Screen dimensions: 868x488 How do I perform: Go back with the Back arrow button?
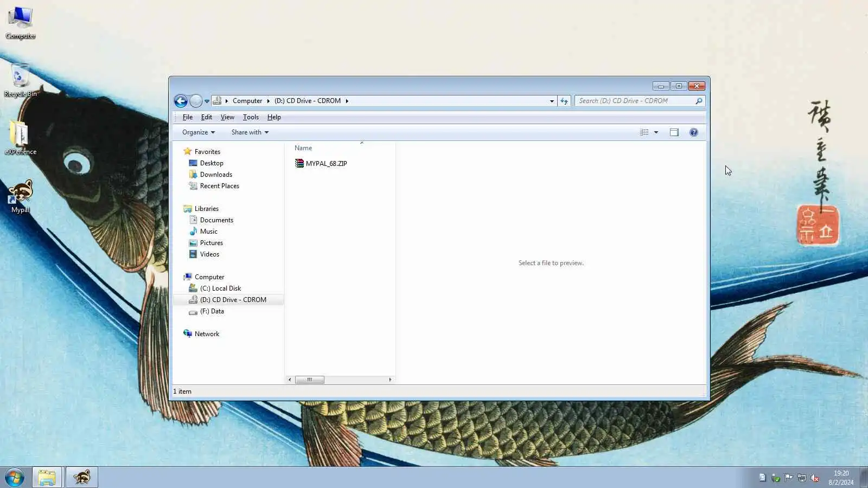click(x=181, y=101)
